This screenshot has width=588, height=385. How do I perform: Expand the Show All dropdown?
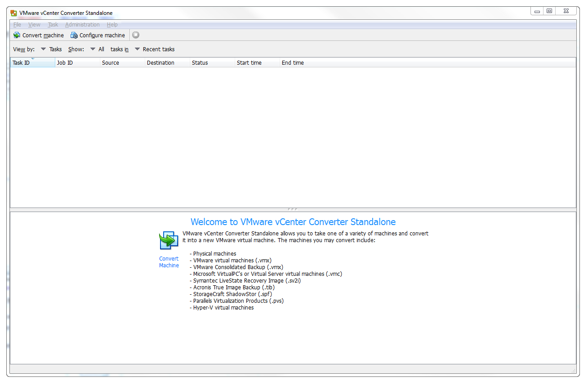tap(97, 49)
